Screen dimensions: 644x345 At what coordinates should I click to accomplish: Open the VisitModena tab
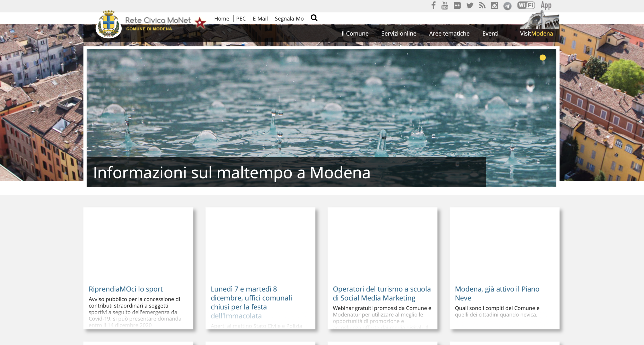pos(536,33)
